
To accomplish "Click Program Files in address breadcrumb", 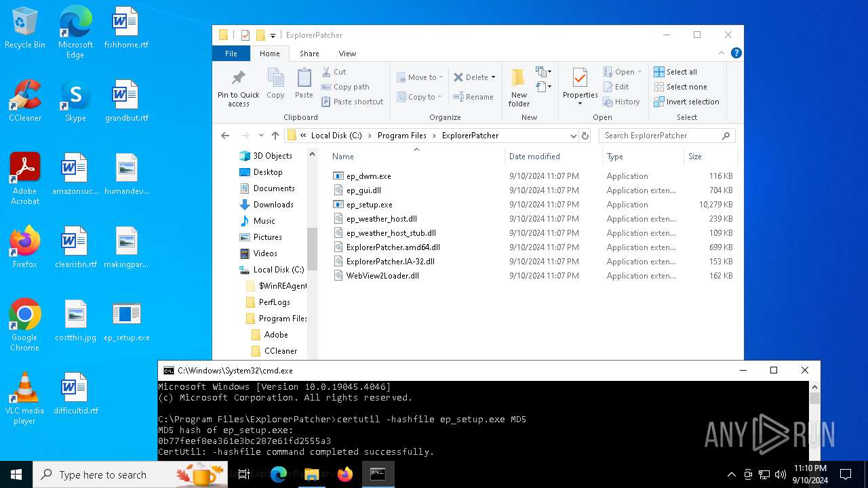I will (x=401, y=136).
